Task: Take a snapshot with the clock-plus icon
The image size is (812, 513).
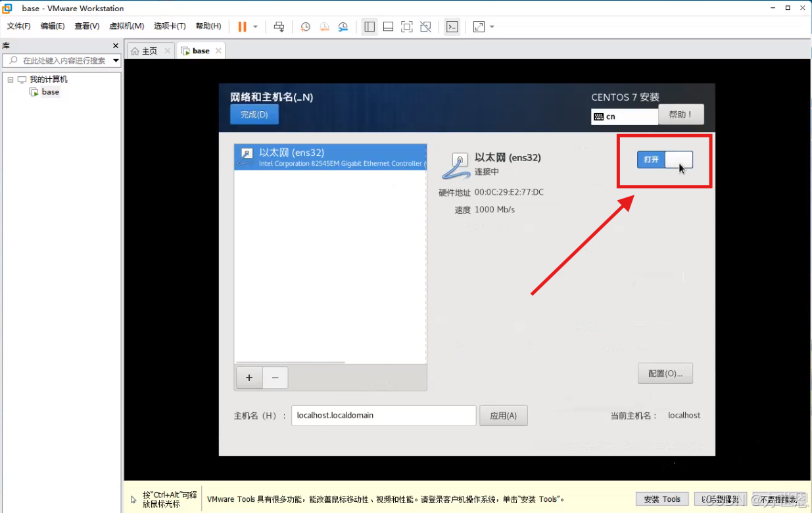Action: [306, 26]
